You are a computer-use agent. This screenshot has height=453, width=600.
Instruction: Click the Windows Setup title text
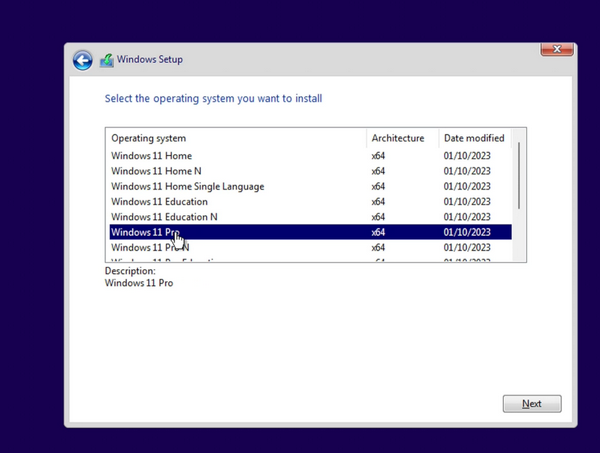[150, 60]
